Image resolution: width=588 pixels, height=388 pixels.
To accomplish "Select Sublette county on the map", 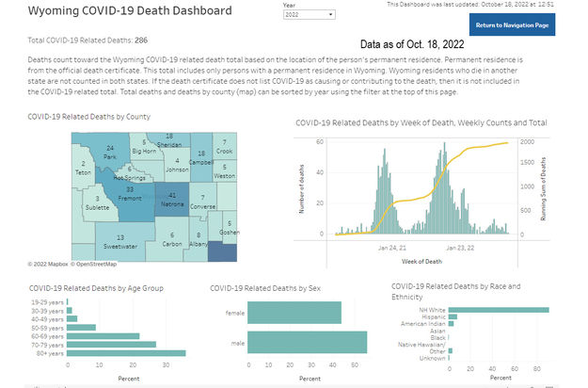I will pyautogui.click(x=97, y=203).
